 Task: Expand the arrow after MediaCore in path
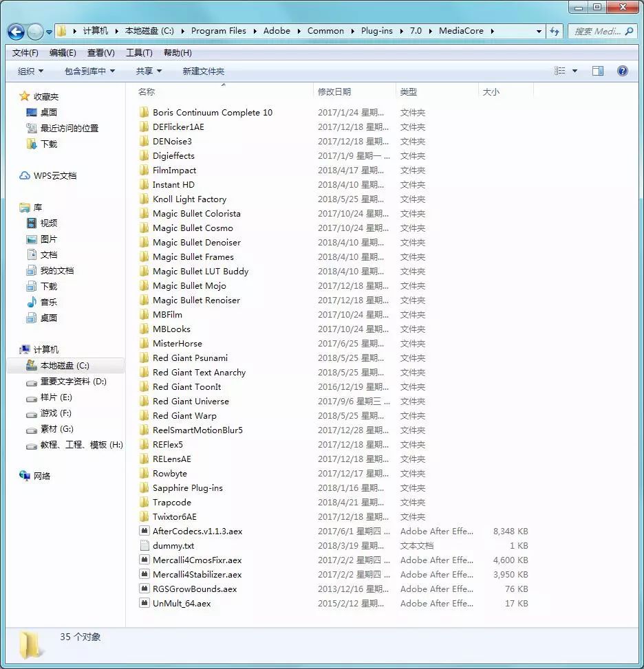point(493,31)
